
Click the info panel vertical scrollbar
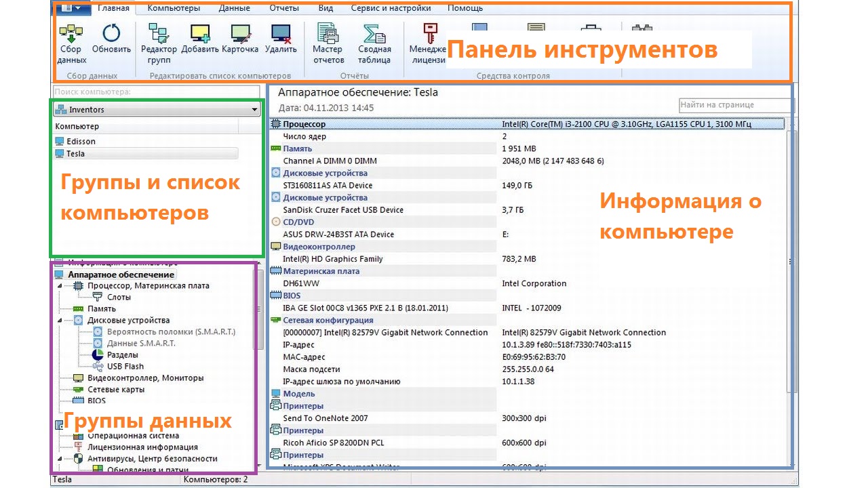point(790,261)
